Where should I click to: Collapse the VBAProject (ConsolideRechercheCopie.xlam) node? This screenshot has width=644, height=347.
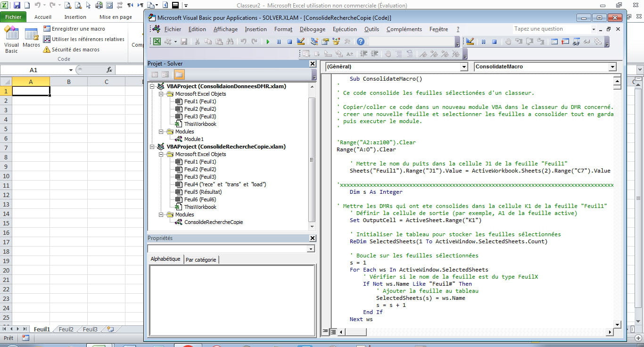tap(152, 147)
